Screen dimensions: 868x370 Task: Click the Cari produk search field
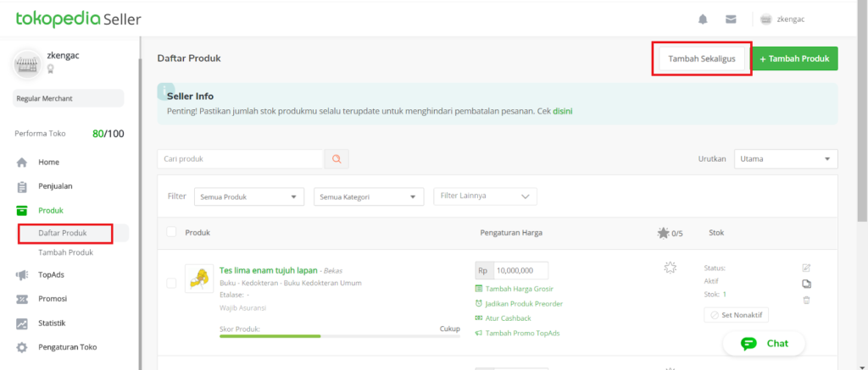click(241, 158)
